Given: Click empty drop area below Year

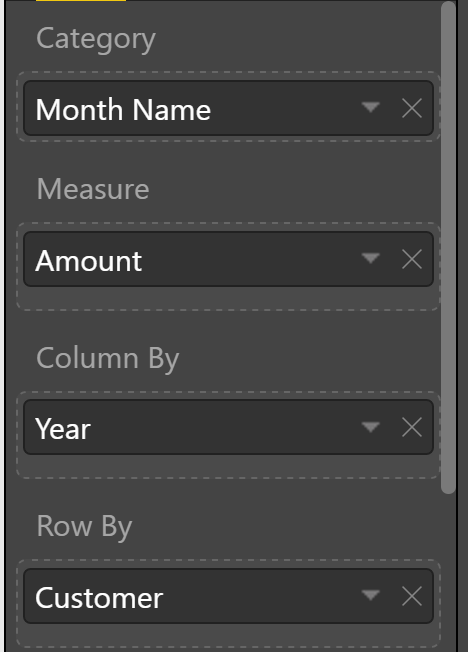Looking at the screenshot, I should tap(228, 466).
